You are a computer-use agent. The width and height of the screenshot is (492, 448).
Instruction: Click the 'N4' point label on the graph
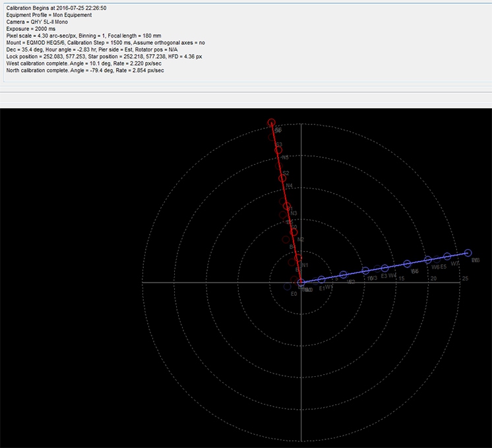coord(289,186)
